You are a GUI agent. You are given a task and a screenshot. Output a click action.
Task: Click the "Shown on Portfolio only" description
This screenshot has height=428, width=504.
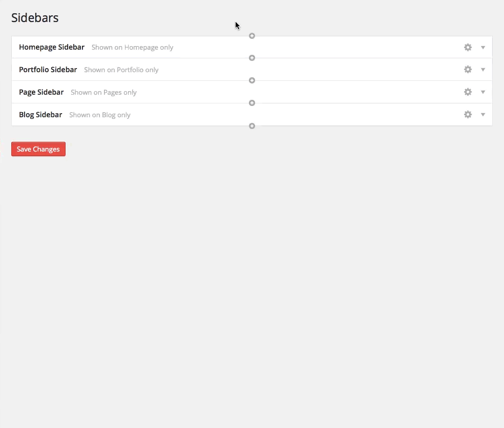(x=121, y=70)
